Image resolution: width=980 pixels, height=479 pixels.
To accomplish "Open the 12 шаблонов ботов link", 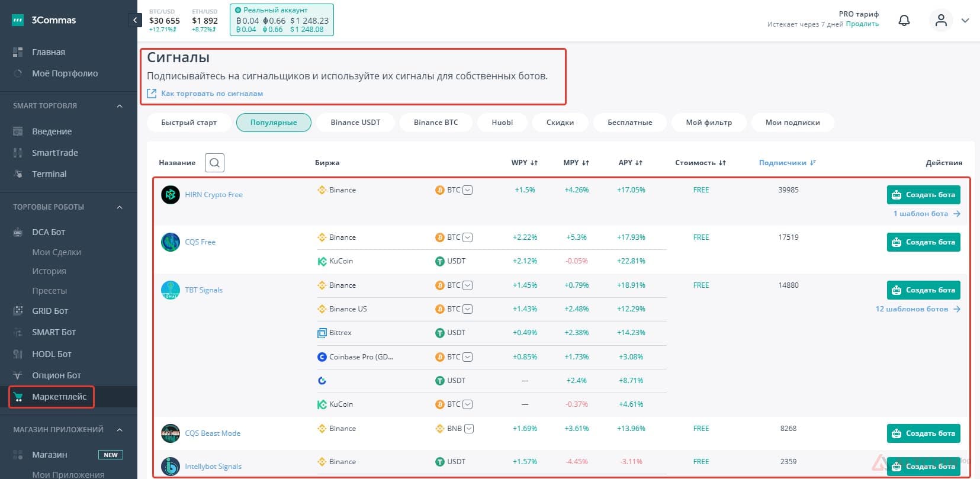I will point(918,309).
